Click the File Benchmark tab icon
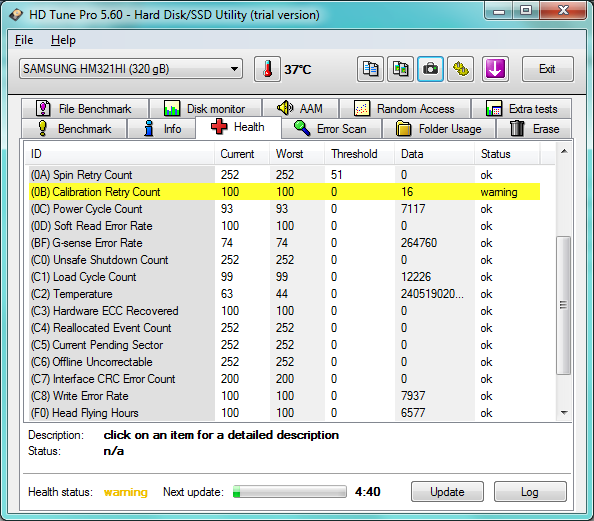Image resolution: width=594 pixels, height=521 pixels. point(43,109)
